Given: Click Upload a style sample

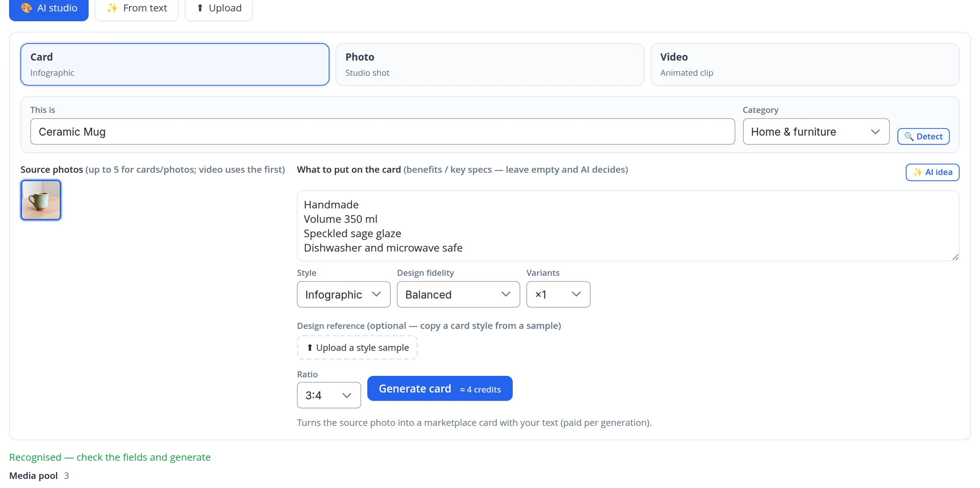Looking at the screenshot, I should pyautogui.click(x=357, y=348).
